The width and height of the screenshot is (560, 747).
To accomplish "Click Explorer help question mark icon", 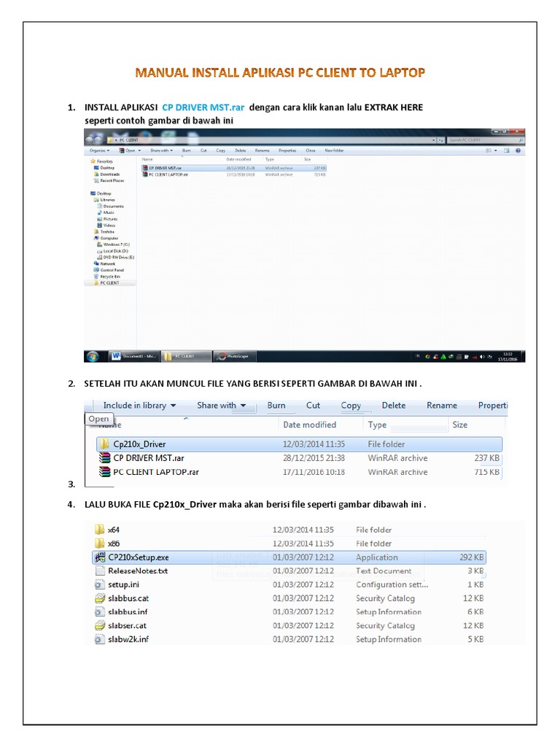I will click(x=518, y=150).
